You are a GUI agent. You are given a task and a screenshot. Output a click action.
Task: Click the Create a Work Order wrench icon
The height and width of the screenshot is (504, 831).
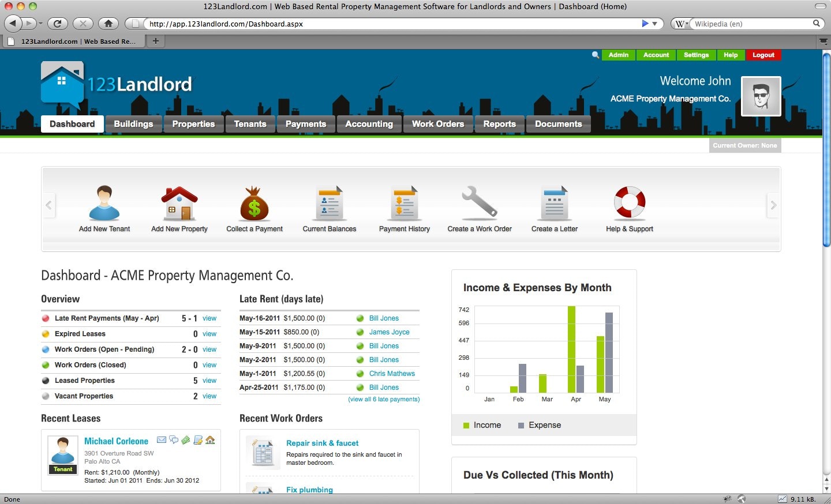[480, 202]
